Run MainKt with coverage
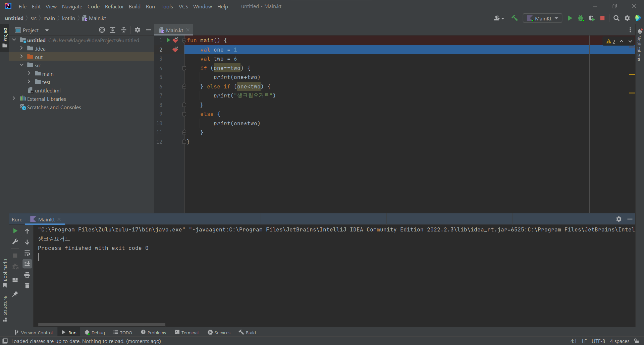The width and height of the screenshot is (644, 345). pos(591,18)
